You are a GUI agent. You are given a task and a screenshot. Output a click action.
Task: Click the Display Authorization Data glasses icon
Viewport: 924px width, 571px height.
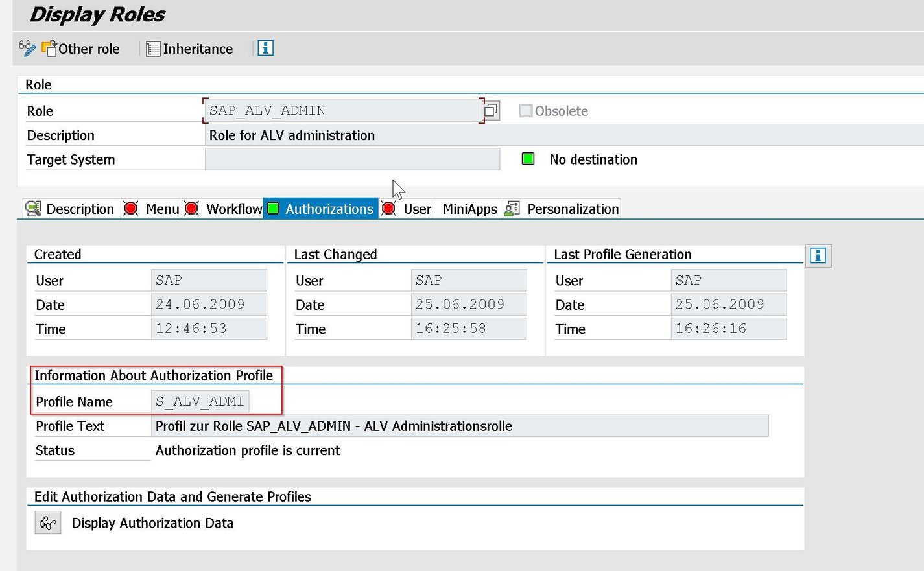point(47,522)
